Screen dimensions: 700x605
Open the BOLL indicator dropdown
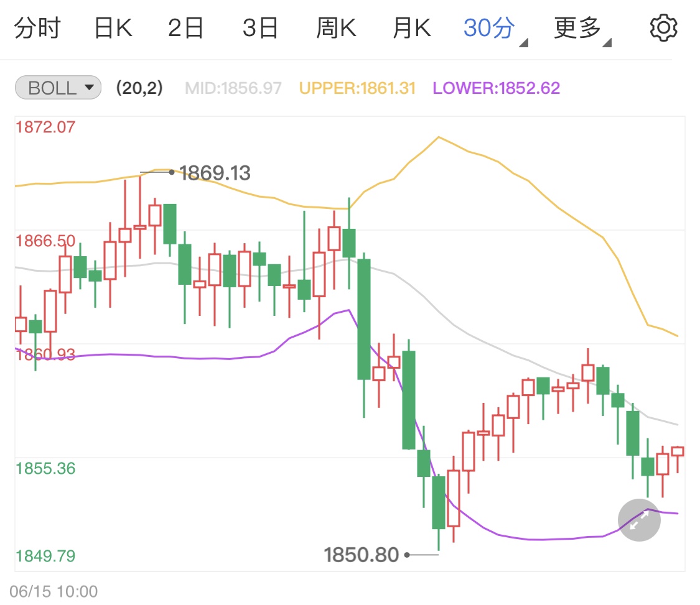[58, 88]
